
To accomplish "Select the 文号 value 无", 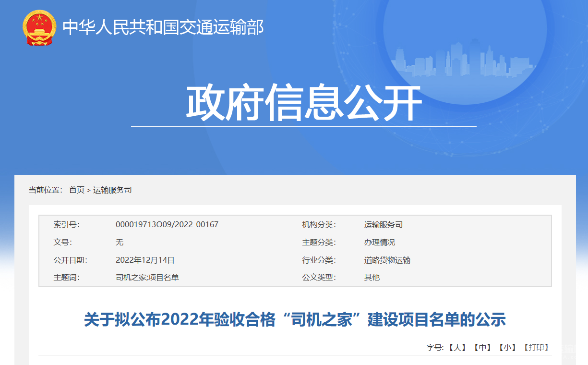I will click(x=120, y=243).
